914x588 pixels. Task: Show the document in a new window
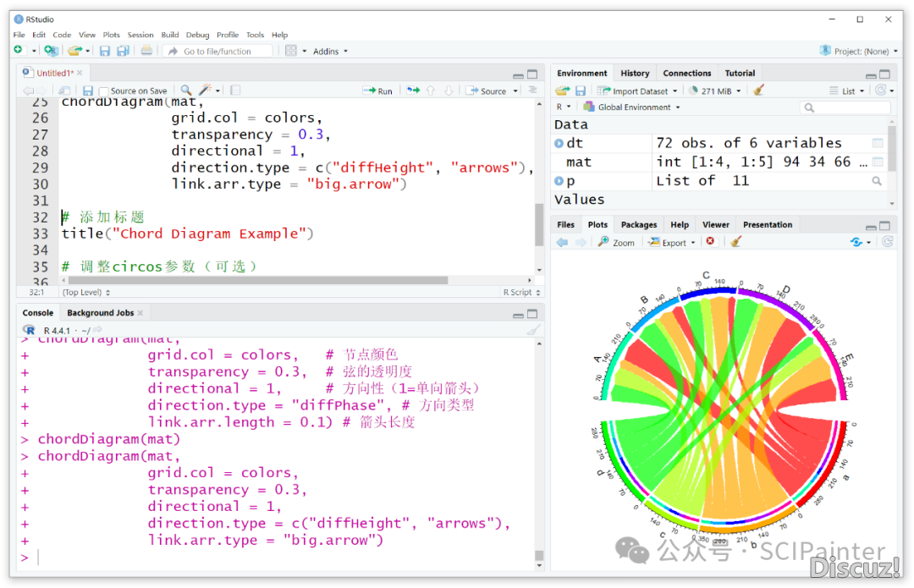tap(64, 91)
